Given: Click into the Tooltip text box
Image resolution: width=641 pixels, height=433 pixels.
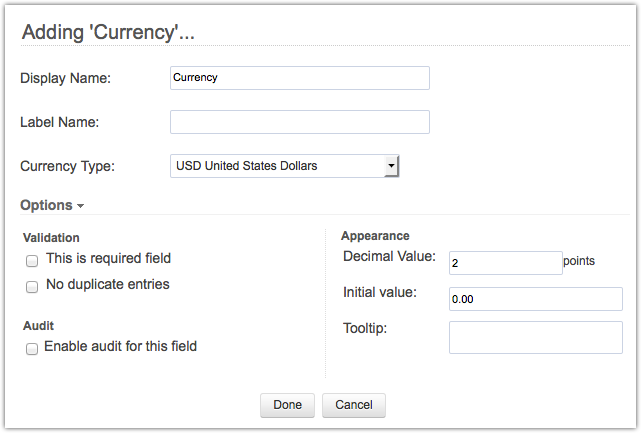Looking at the screenshot, I should (x=535, y=337).
